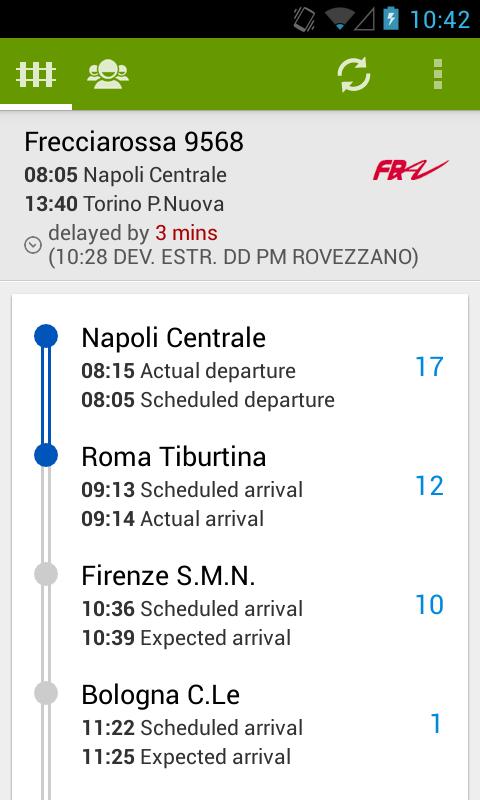Refresh the train status
The width and height of the screenshot is (480, 800).
click(x=353, y=74)
